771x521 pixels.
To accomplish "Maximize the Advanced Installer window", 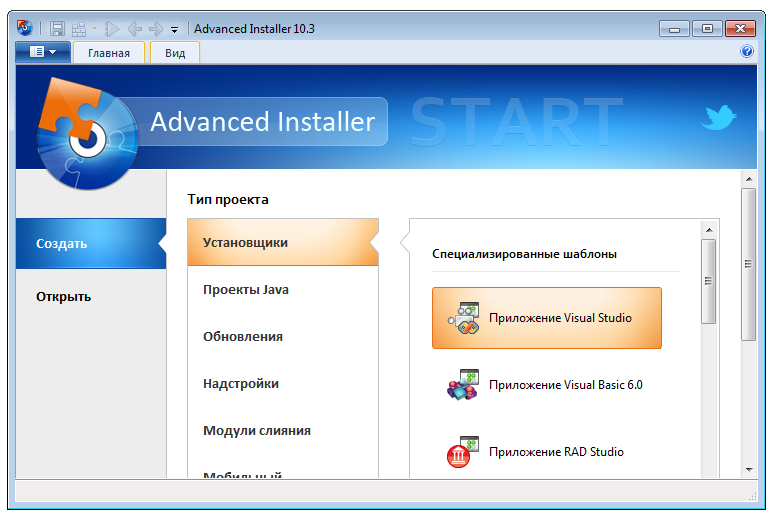I will click(x=707, y=29).
